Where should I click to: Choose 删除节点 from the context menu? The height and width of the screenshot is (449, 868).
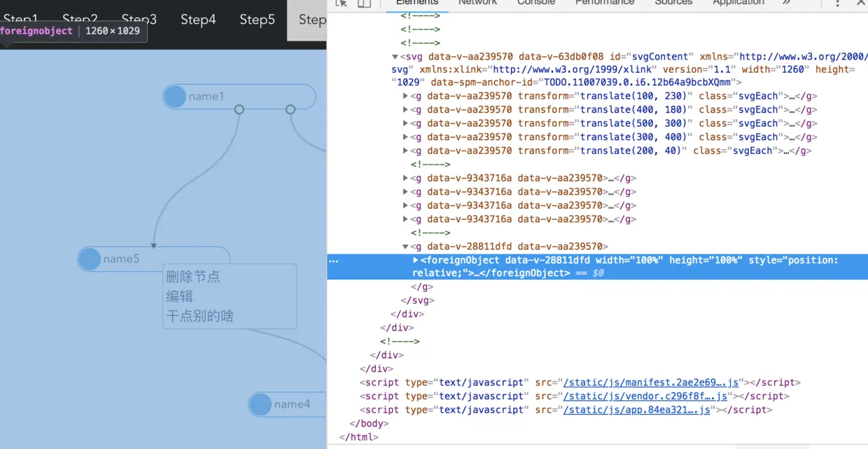point(193,277)
